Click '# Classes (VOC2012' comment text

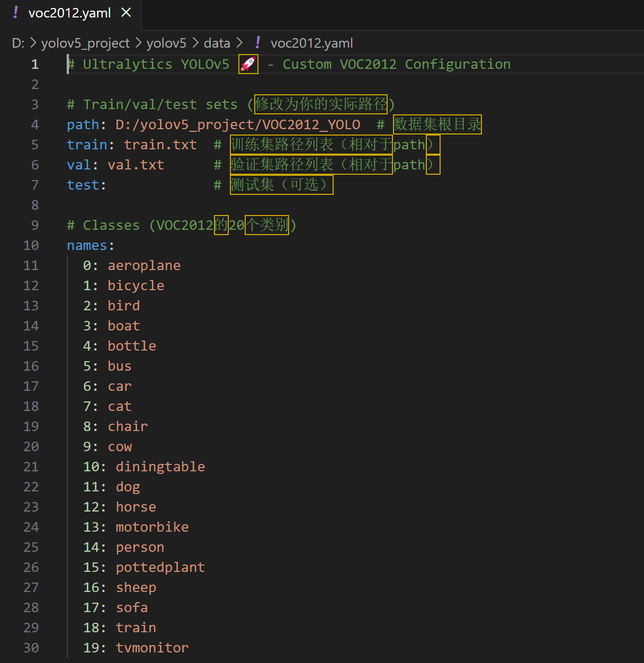[140, 226]
